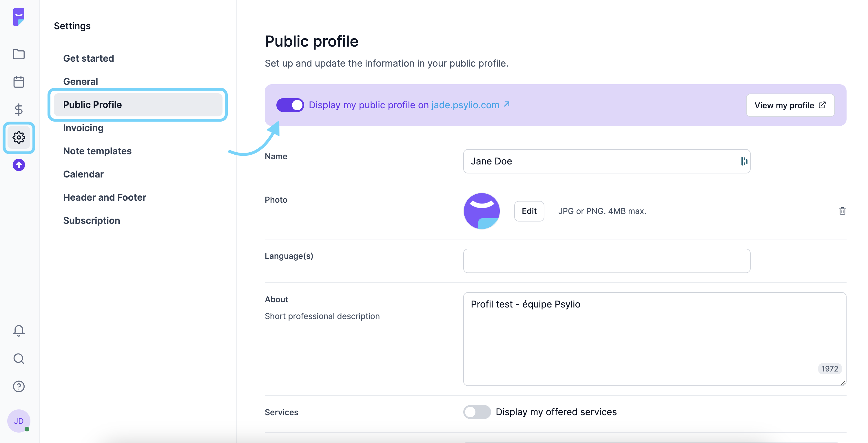Click the purple upgrade arrow icon
The height and width of the screenshot is (443, 868).
click(19, 165)
